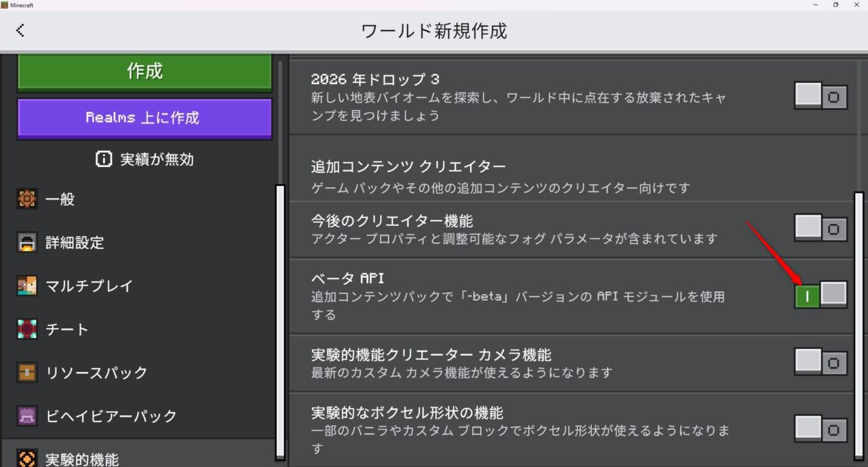This screenshot has width=868, height=467.
Task: Click the ワールド新規作成 title text
Action: click(434, 31)
